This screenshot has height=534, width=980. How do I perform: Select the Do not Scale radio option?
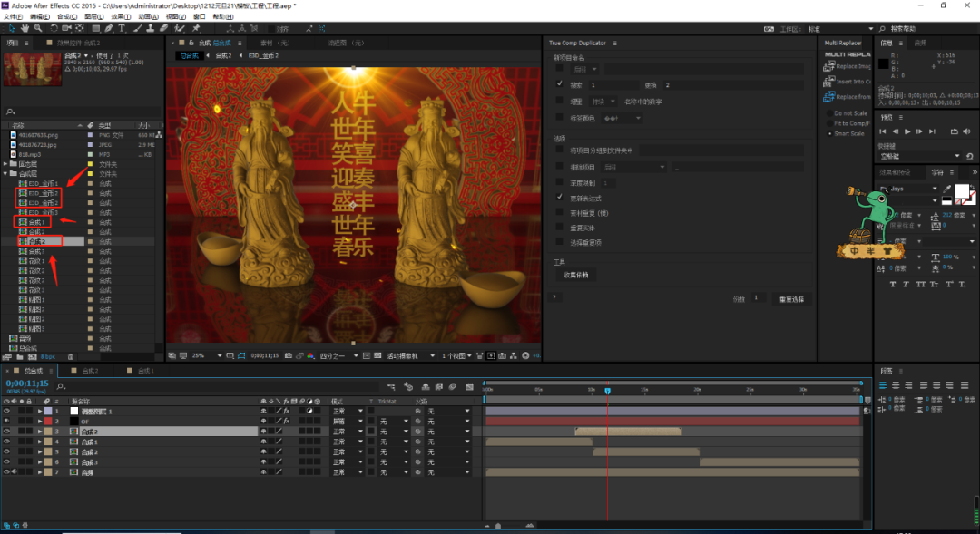[830, 113]
